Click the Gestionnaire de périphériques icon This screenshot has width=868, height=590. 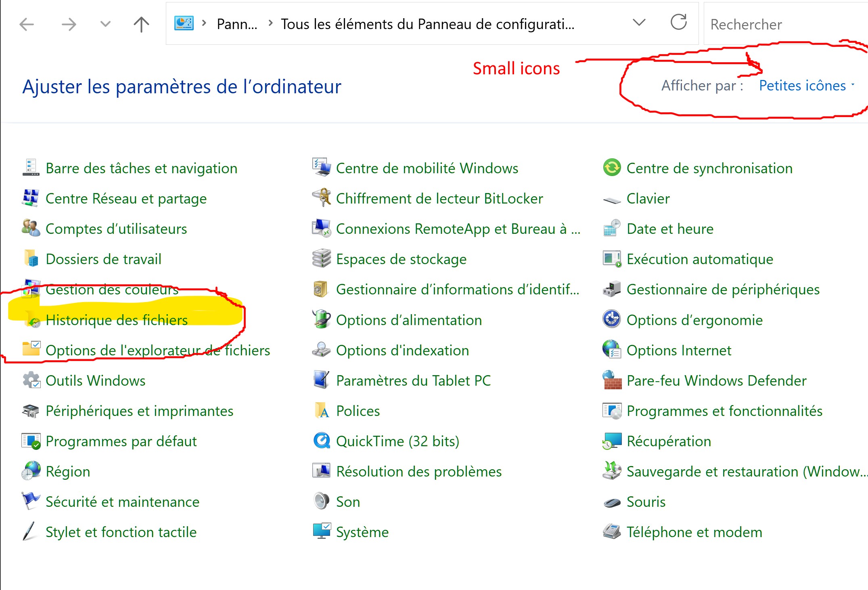tap(612, 289)
